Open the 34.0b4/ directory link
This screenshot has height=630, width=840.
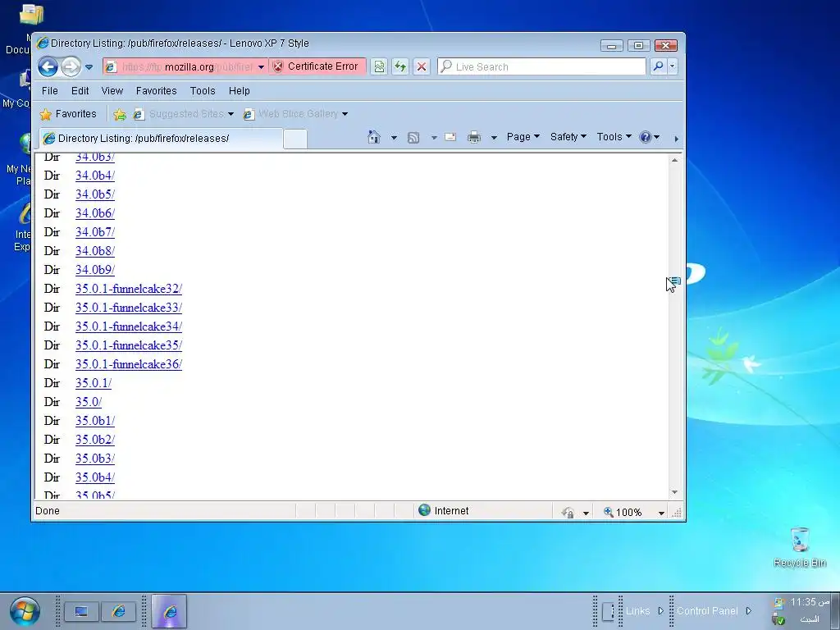[95, 176]
